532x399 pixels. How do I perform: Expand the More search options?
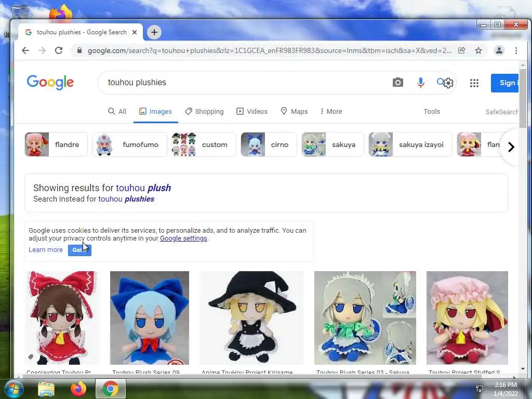[x=331, y=111]
